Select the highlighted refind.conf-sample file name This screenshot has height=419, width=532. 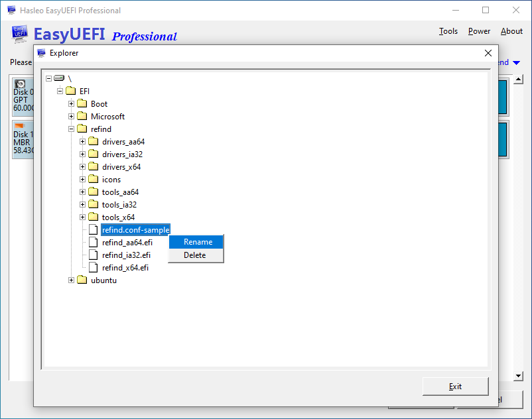136,230
